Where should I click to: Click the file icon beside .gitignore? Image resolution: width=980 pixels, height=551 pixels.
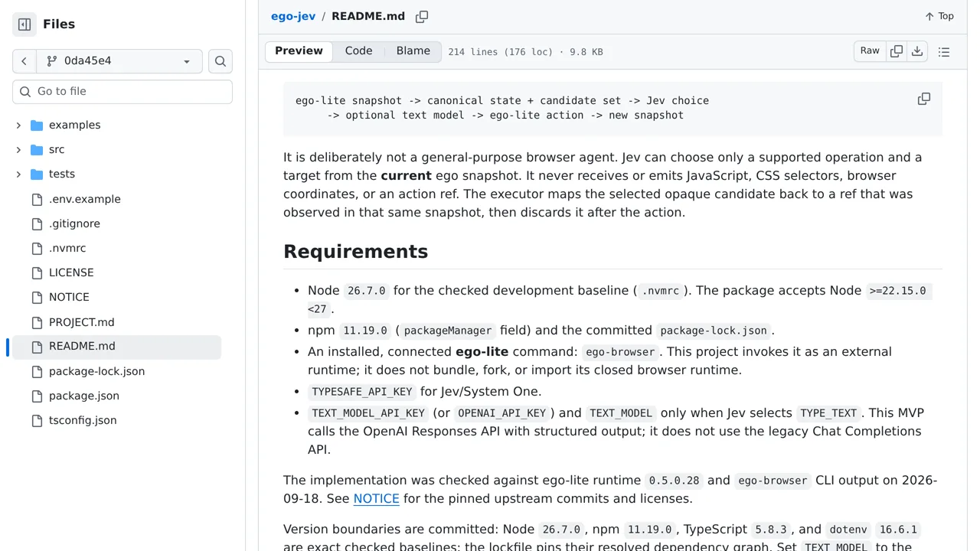pyautogui.click(x=37, y=224)
